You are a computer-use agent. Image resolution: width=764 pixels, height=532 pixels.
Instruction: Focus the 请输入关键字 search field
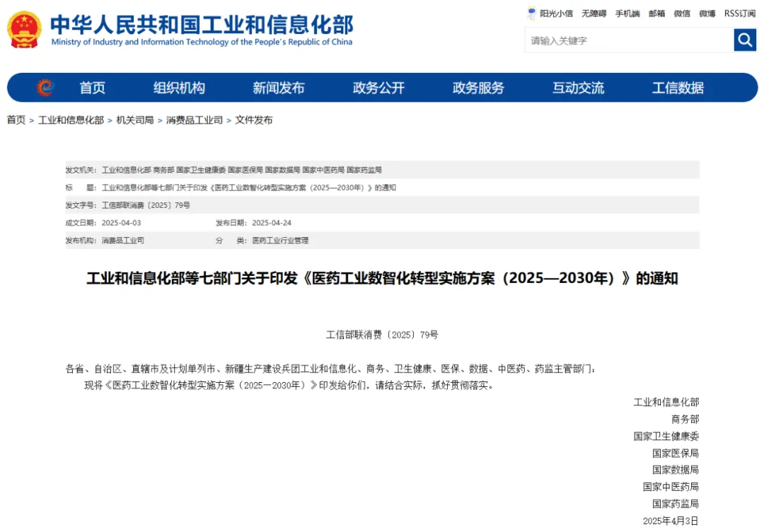pos(629,40)
